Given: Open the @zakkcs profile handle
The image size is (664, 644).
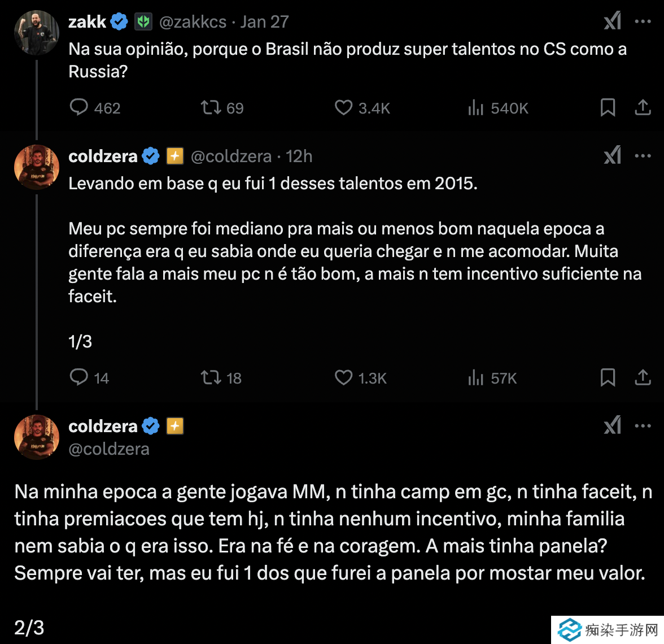Looking at the screenshot, I should click(x=193, y=22).
